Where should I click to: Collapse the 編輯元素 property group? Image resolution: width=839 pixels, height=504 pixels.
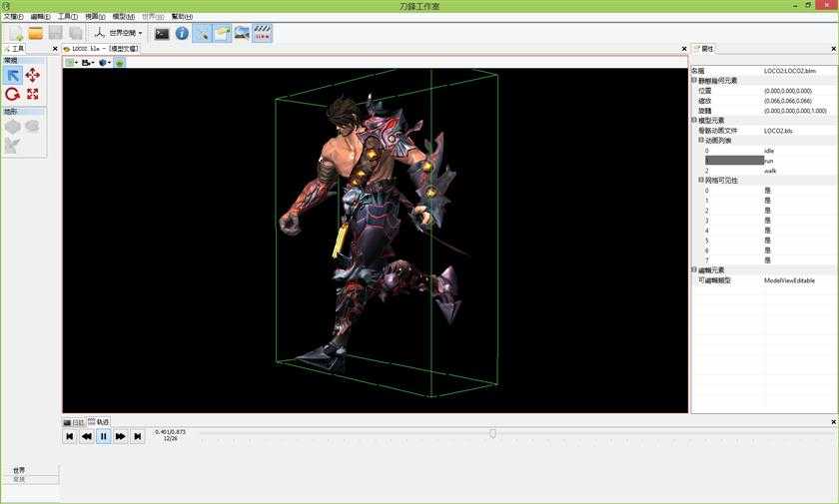(x=694, y=269)
